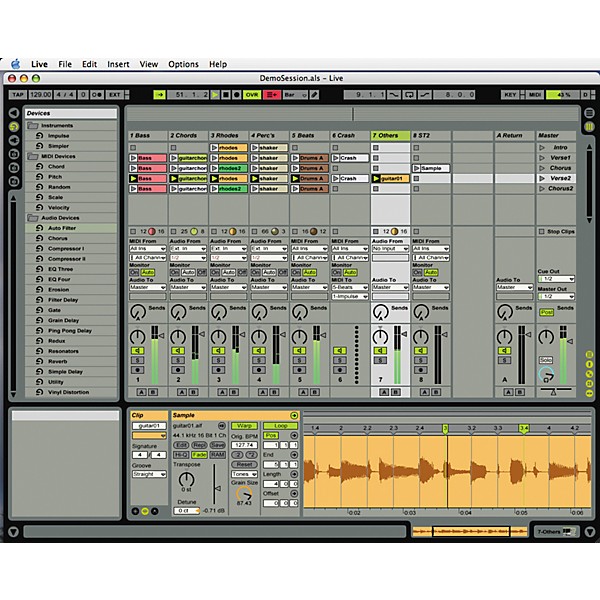Screen dimensions: 600x600
Task: Click the pan knob on track 5 Beats
Action: 299,337
